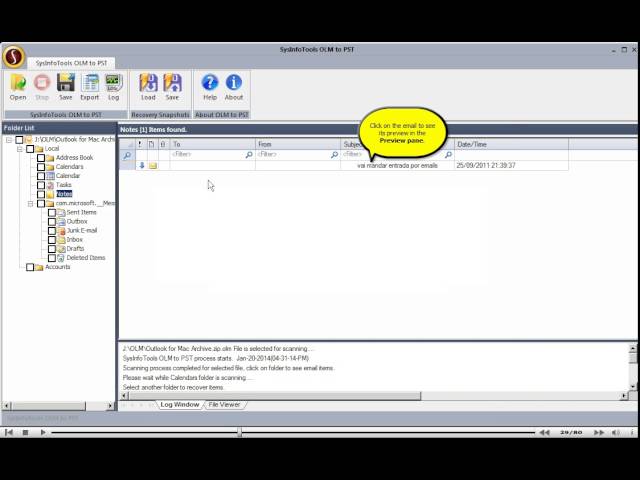Click the Save floppy disk icon in the main toolbar group

click(65, 83)
